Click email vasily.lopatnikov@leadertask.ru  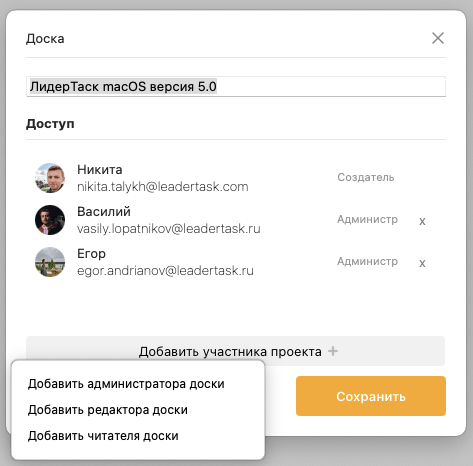(x=169, y=229)
